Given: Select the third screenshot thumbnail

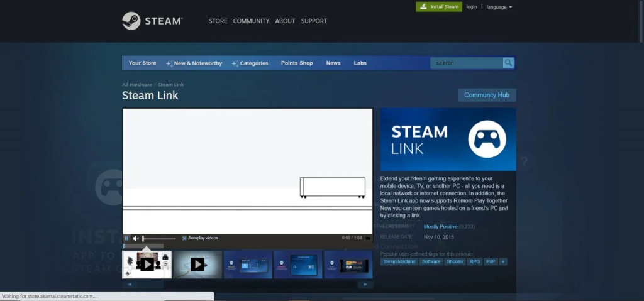Looking at the screenshot, I should 248,265.
